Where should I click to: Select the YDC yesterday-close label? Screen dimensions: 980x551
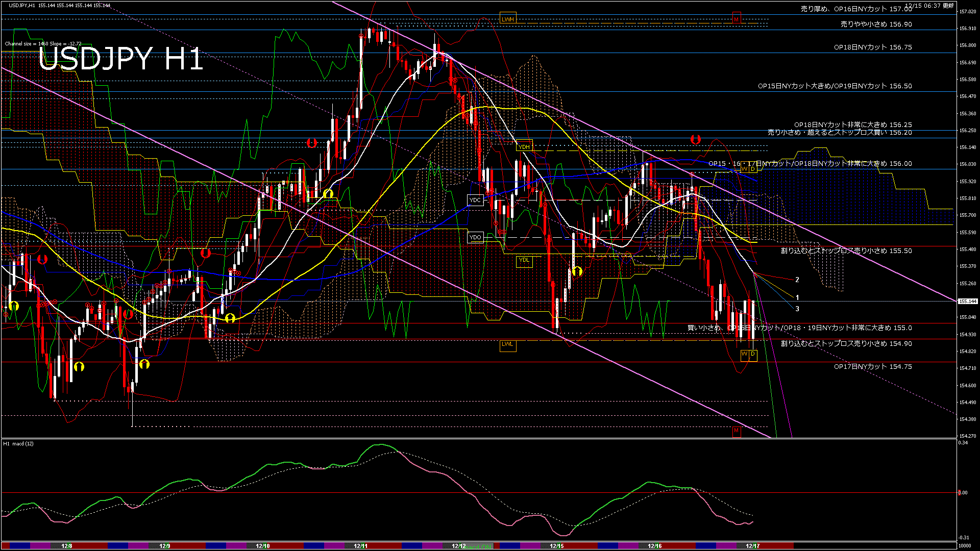(475, 200)
